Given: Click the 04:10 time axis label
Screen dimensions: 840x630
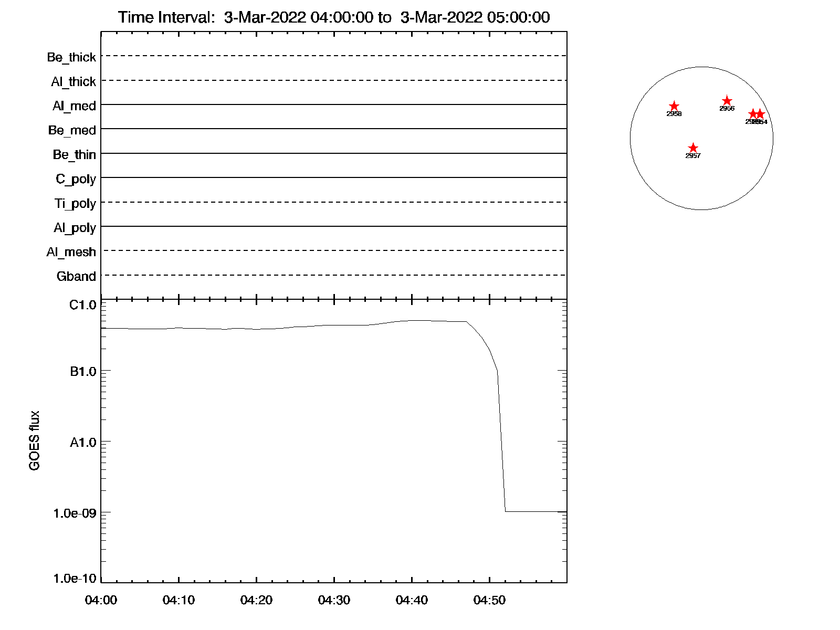Looking at the screenshot, I should (x=178, y=600).
